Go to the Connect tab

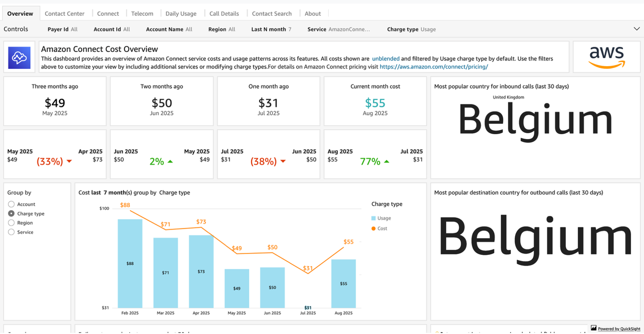(108, 14)
